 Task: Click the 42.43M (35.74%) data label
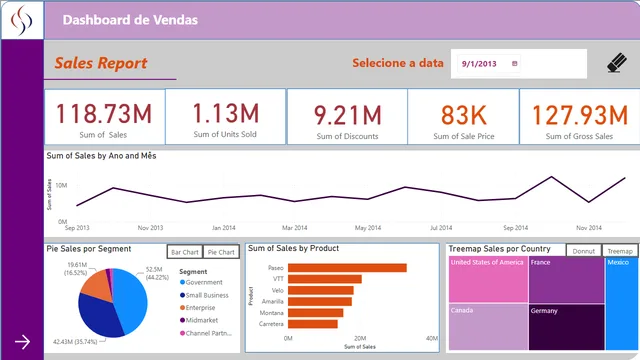(x=75, y=342)
